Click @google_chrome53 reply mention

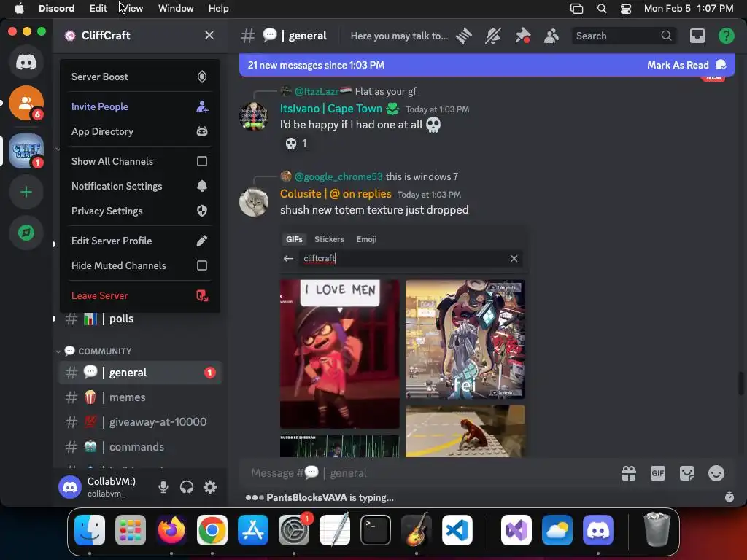pyautogui.click(x=338, y=176)
